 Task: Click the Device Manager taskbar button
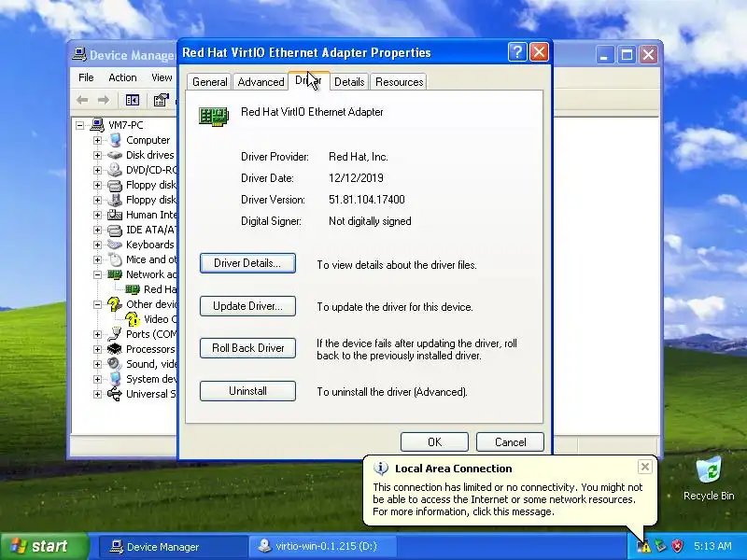pyautogui.click(x=172, y=547)
